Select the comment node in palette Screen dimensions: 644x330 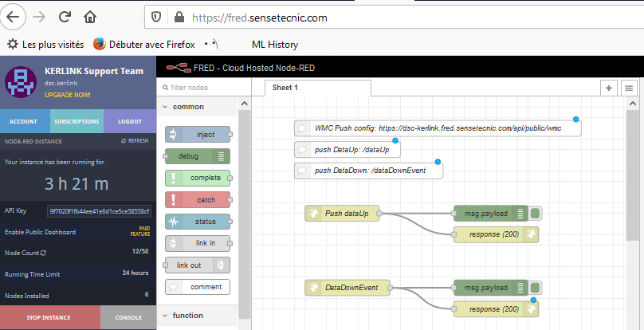[197, 286]
